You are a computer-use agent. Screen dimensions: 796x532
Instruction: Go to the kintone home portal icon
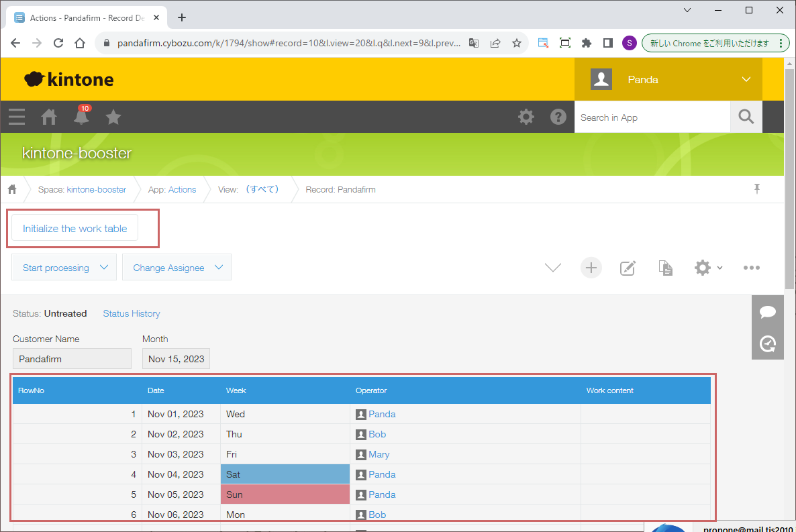pyautogui.click(x=49, y=117)
